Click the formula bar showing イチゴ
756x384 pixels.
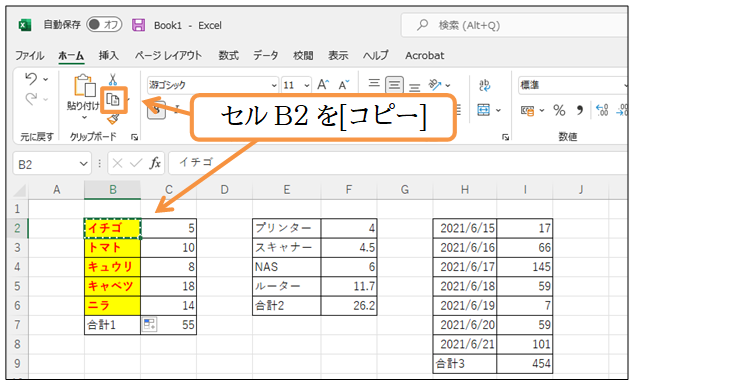(398, 163)
